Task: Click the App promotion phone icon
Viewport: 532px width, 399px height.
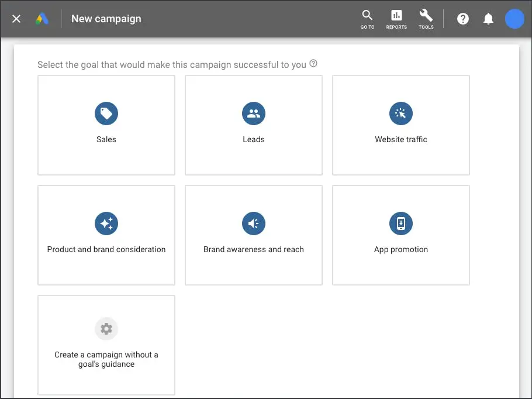Action: 401,223
